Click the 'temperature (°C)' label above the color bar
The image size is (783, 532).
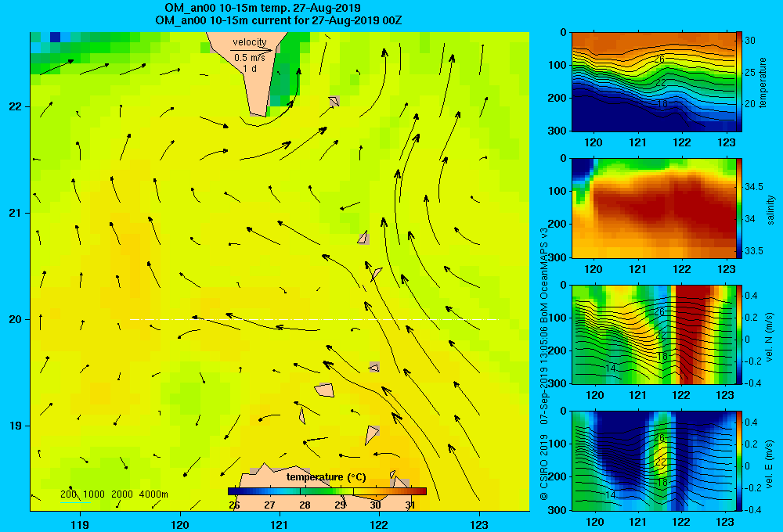[326, 477]
